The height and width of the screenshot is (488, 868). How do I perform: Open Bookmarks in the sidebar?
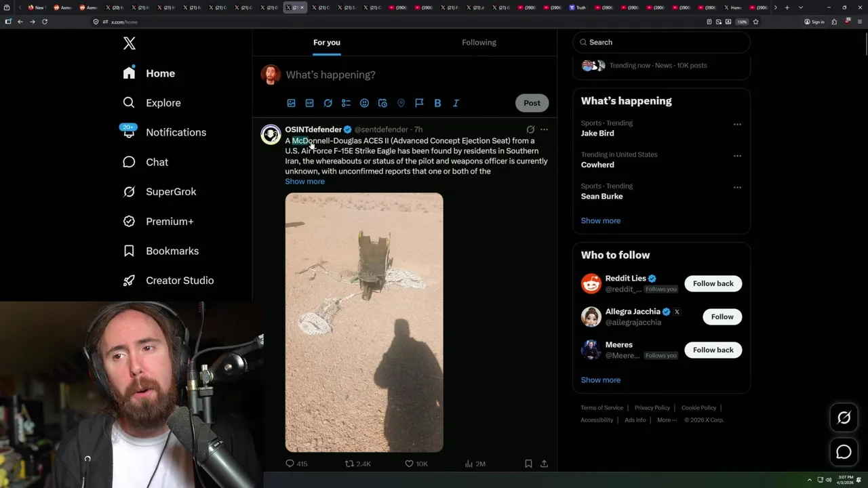161,251
